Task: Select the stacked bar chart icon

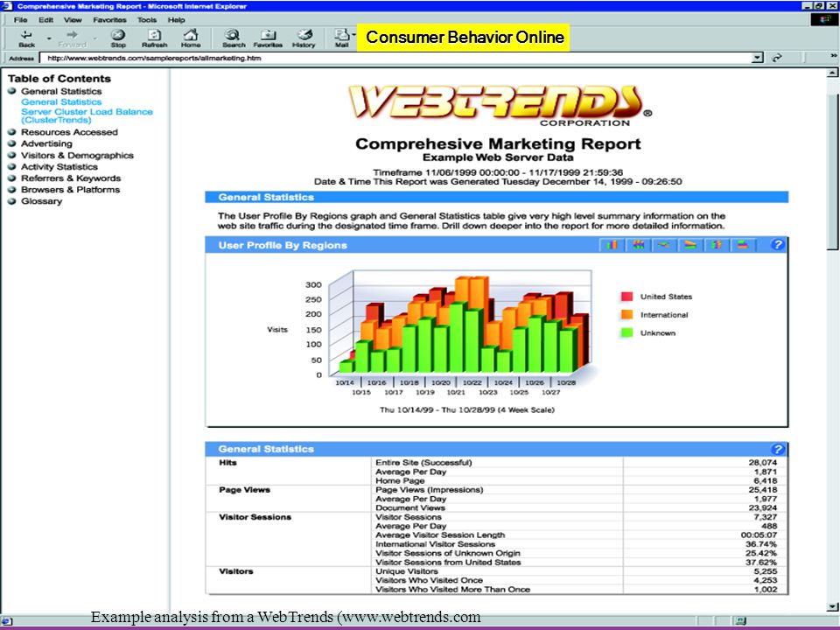Action: click(x=638, y=245)
